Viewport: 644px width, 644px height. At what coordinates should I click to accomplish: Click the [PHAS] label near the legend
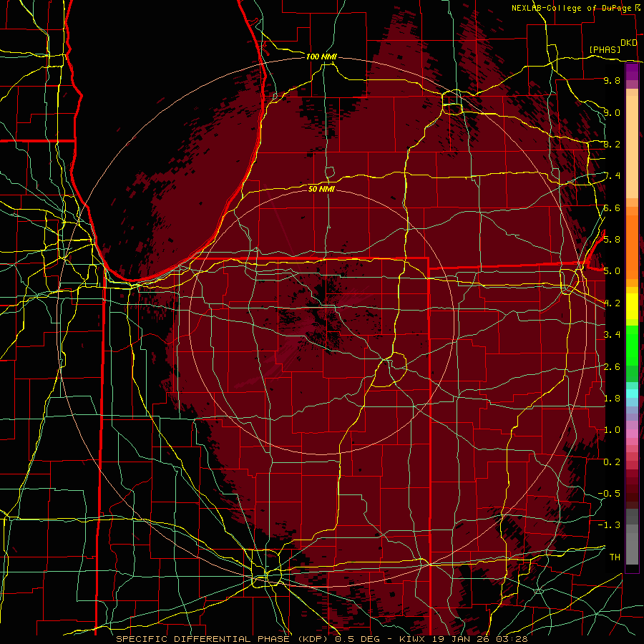tap(605, 49)
